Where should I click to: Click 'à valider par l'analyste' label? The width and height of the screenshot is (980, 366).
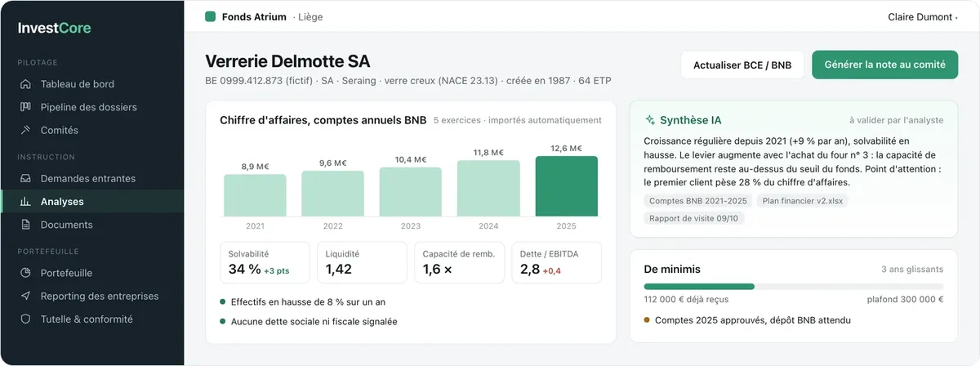pos(896,120)
